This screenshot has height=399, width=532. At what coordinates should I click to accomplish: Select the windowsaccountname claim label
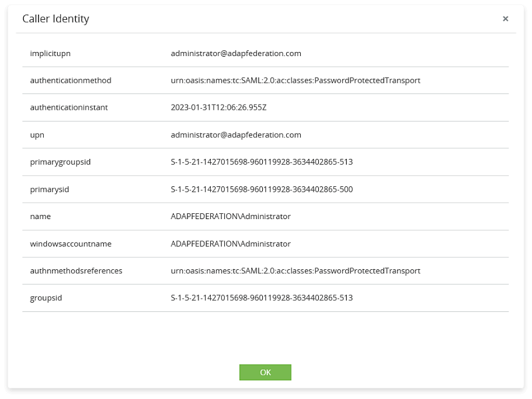pos(71,244)
